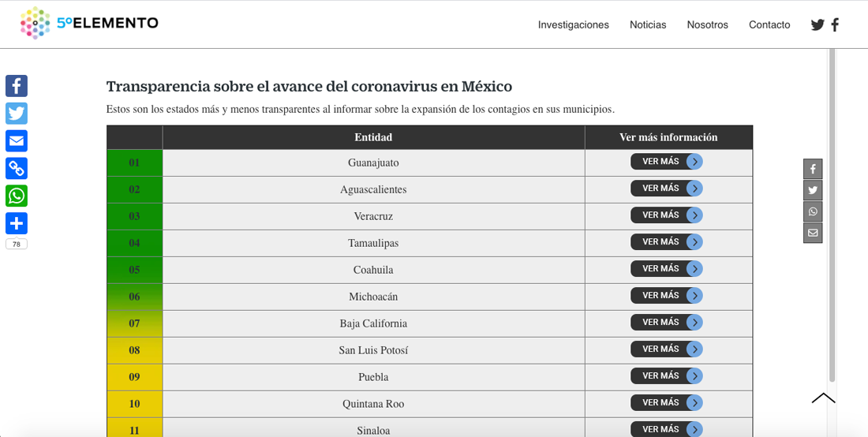
Task: Share by email using left sidebar envelope
Action: click(17, 141)
